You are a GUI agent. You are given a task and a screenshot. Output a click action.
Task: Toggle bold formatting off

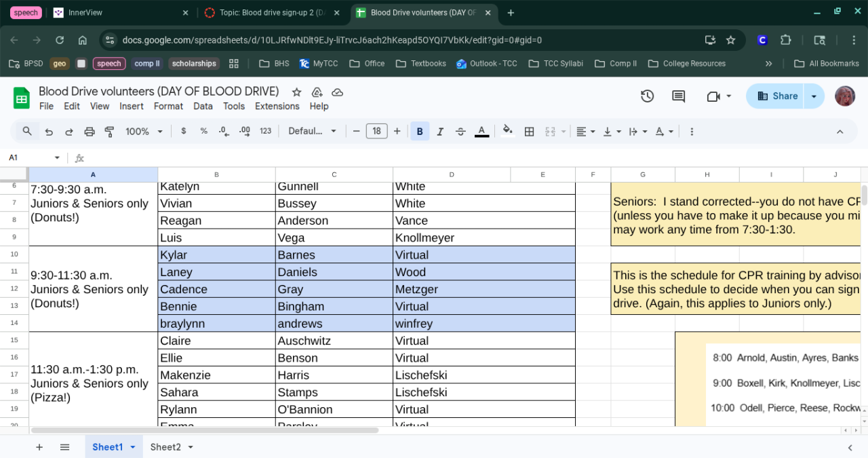click(420, 132)
